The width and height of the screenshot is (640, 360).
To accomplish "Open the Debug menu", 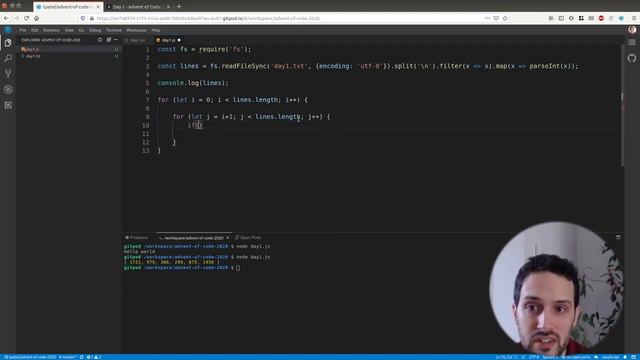I will click(95, 30).
